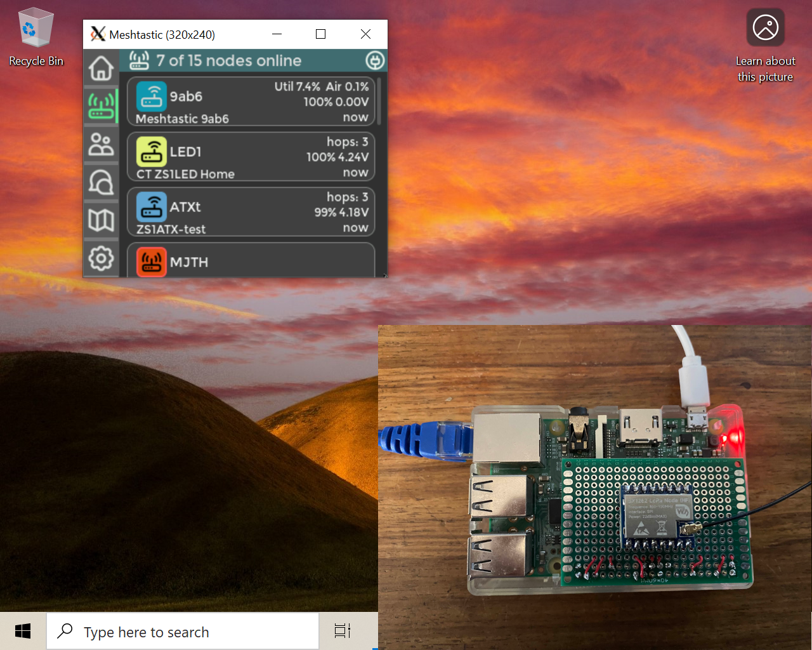Select the 'Meshtastic 9ab6' long name
The image size is (812, 650).
(x=182, y=119)
